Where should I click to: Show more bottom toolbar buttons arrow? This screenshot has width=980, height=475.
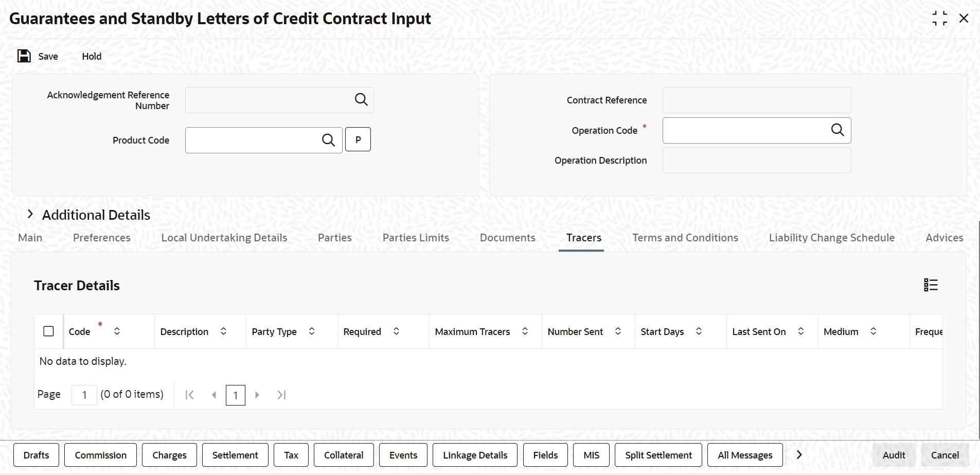point(799,455)
